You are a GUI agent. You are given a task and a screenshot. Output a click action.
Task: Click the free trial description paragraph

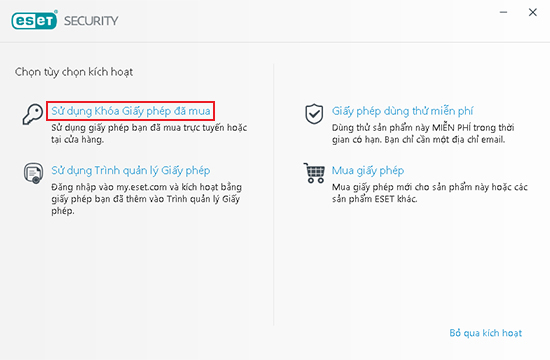[x=423, y=133]
